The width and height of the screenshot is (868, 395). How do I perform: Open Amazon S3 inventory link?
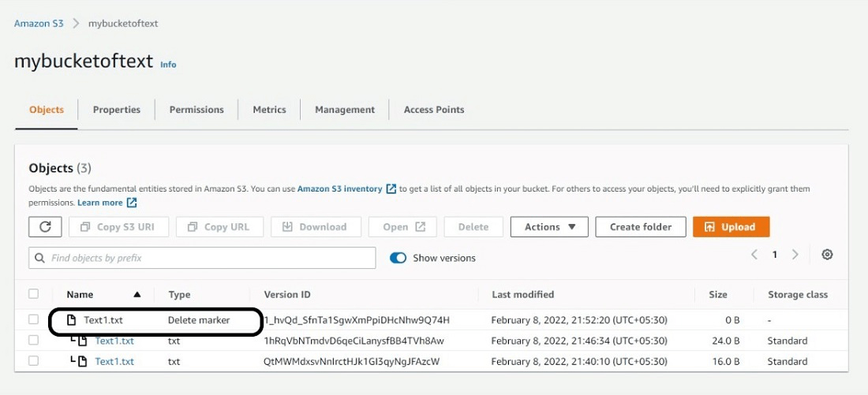(x=340, y=188)
